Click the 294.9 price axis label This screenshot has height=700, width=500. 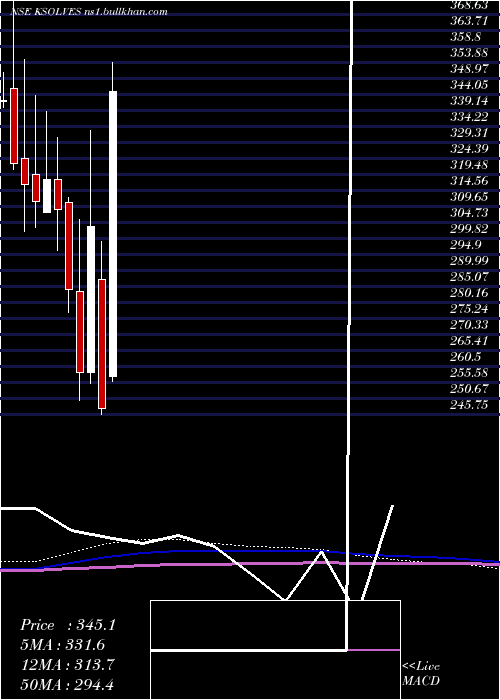[x=466, y=245]
